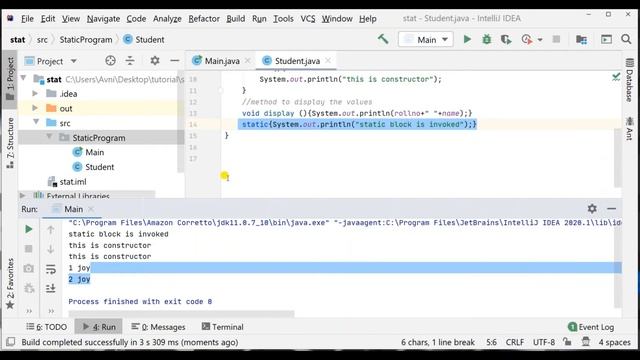Click the Build project hammer icon
The image size is (640, 360).
pos(383,39)
